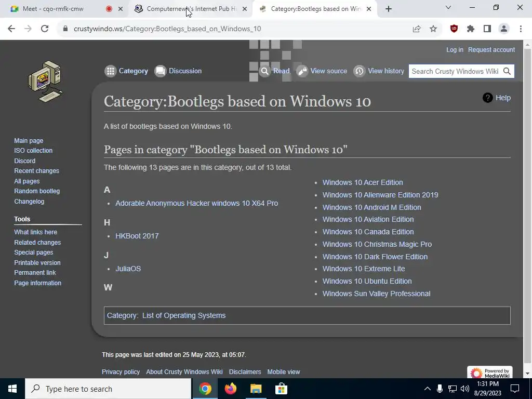Click the Crusty Windows Wiki computer logo
Screen dimensions: 532x399
pyautogui.click(x=46, y=82)
